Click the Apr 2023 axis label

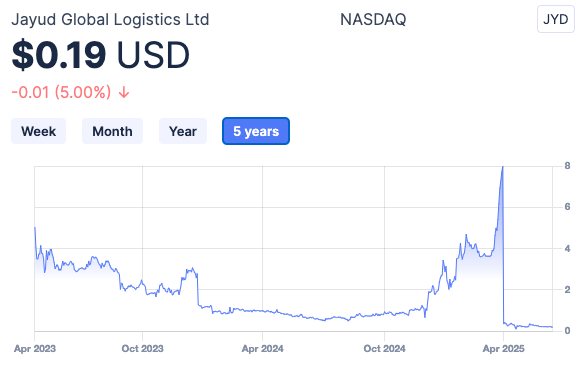35,349
